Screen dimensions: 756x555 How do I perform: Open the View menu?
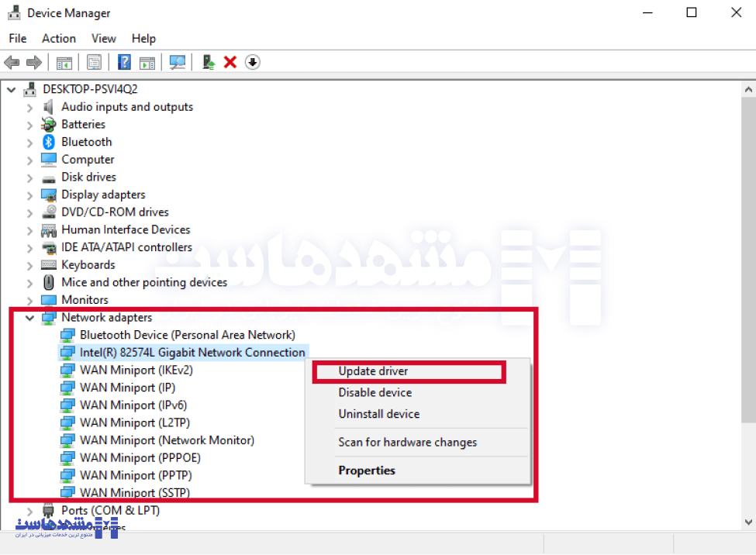[x=103, y=38]
